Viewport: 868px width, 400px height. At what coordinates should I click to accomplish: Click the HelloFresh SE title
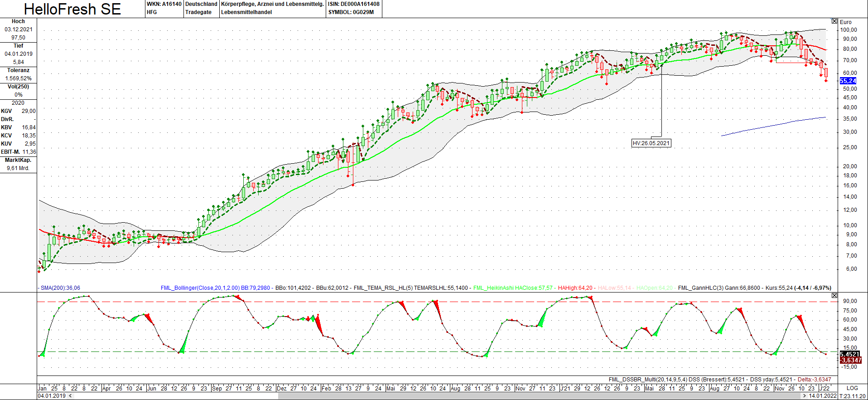[x=72, y=9]
